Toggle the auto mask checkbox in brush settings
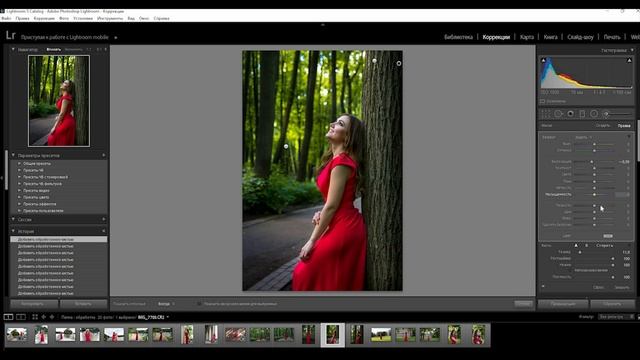 click(571, 270)
